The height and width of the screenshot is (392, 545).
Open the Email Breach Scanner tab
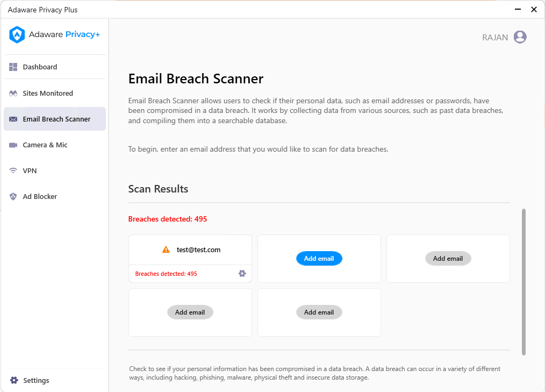coord(56,119)
